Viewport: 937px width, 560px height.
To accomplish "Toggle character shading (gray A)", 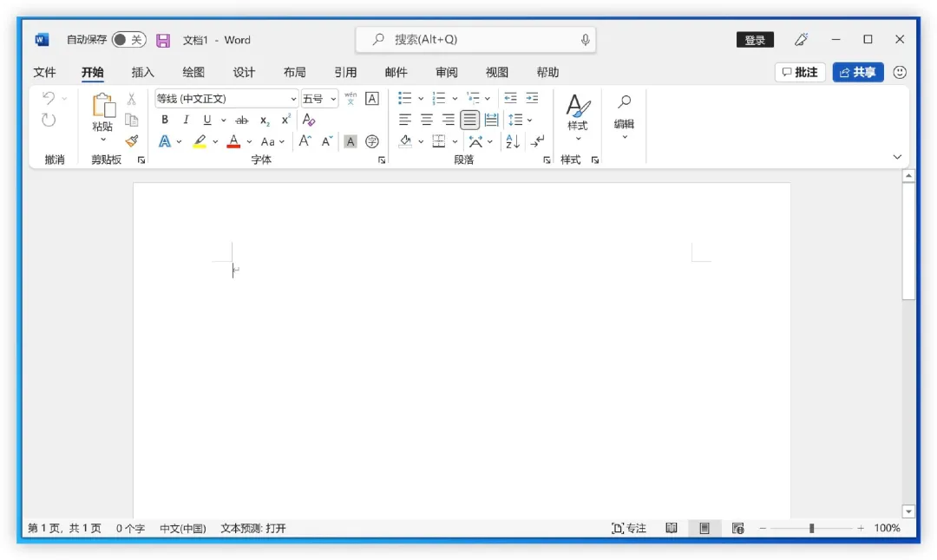I will pos(351,141).
